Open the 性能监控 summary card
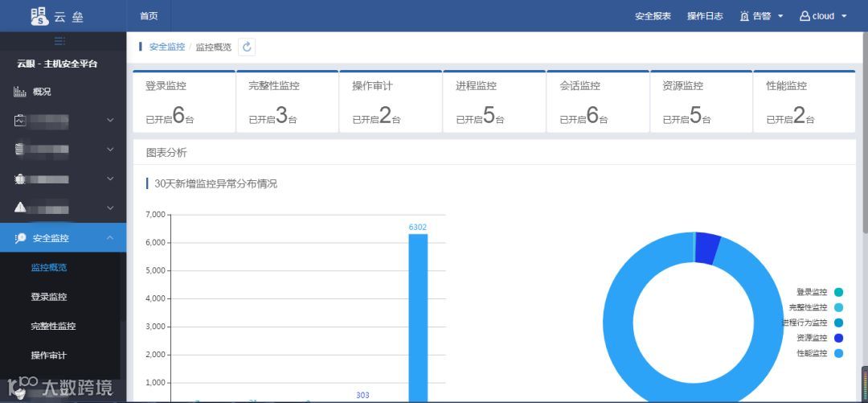 point(805,102)
